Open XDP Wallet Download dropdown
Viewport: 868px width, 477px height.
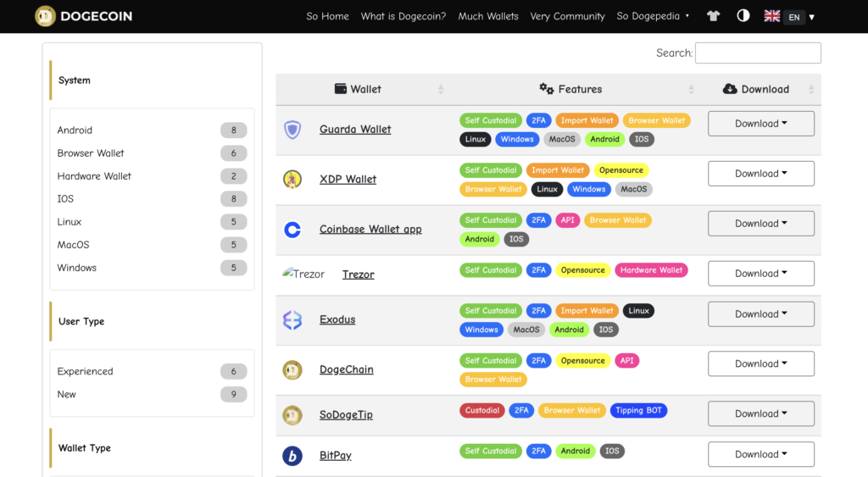pos(760,173)
